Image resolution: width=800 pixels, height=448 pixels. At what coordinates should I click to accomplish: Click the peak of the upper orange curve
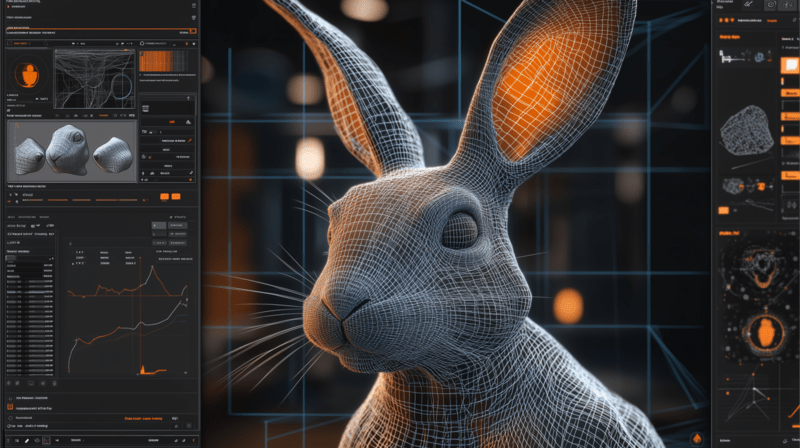pyautogui.click(x=152, y=267)
